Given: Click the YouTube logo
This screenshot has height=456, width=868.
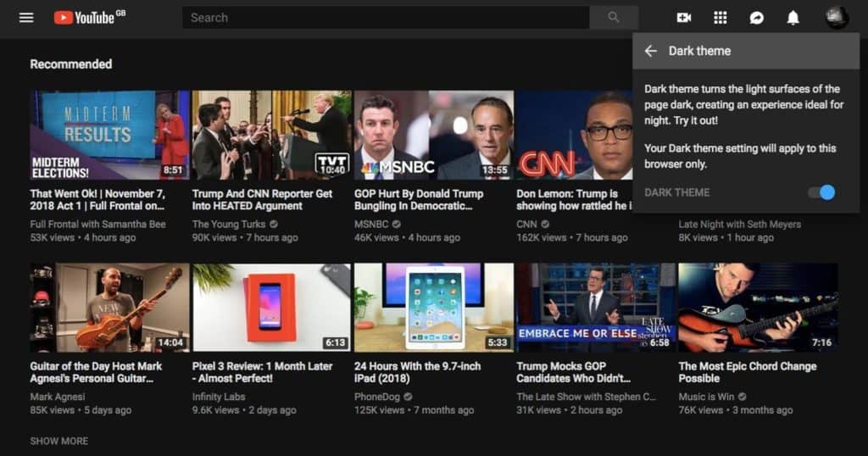Looking at the screenshot, I should point(89,18).
